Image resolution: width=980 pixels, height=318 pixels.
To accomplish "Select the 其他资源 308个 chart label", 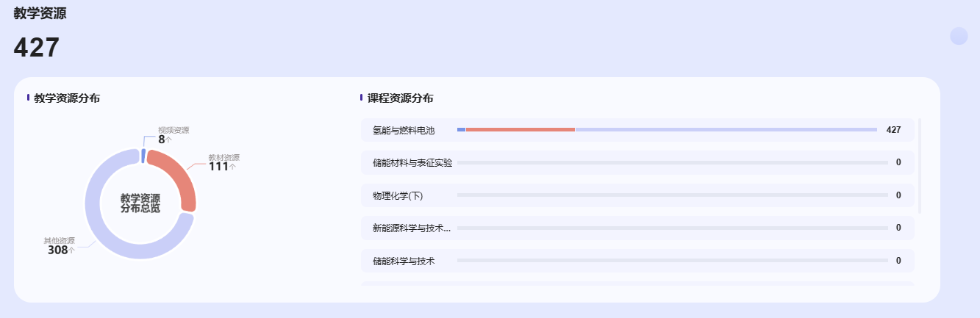I will pos(60,246).
